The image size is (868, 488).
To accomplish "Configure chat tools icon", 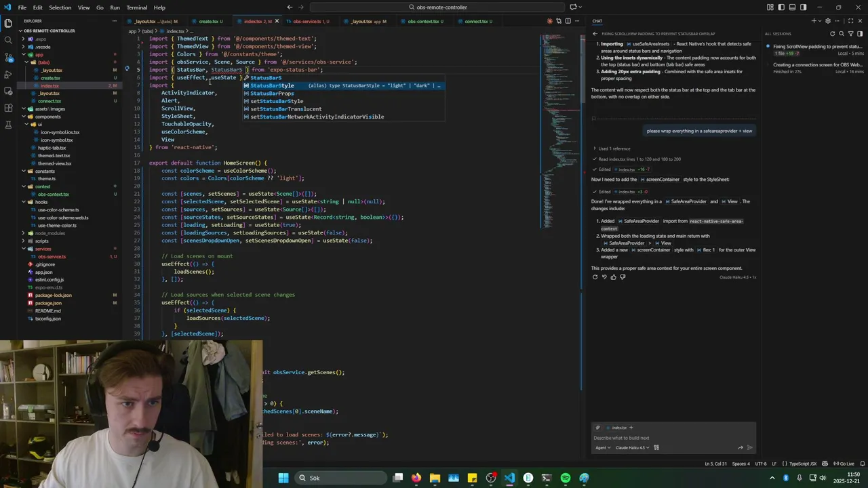I will pyautogui.click(x=657, y=447).
